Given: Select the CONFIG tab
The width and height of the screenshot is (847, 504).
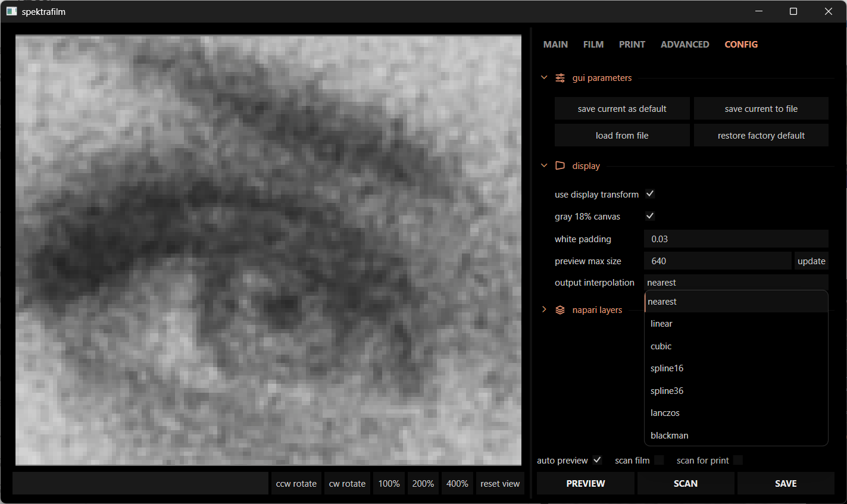Looking at the screenshot, I should [x=741, y=45].
